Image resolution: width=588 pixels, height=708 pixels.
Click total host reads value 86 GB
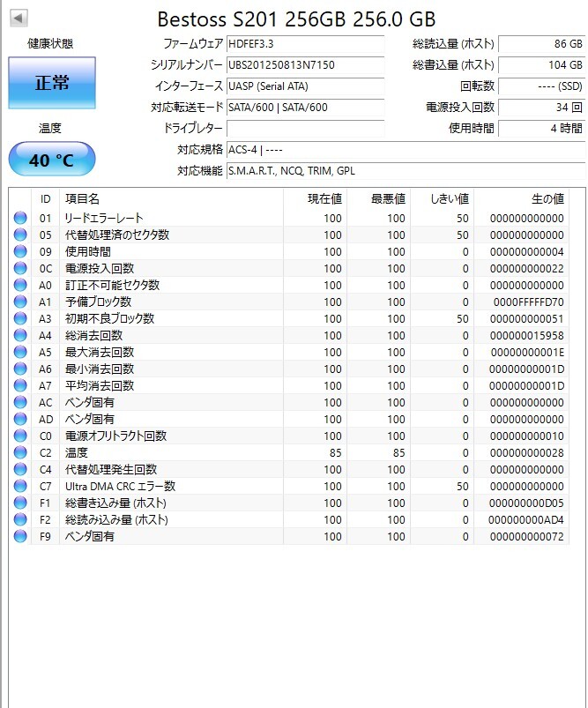542,44
